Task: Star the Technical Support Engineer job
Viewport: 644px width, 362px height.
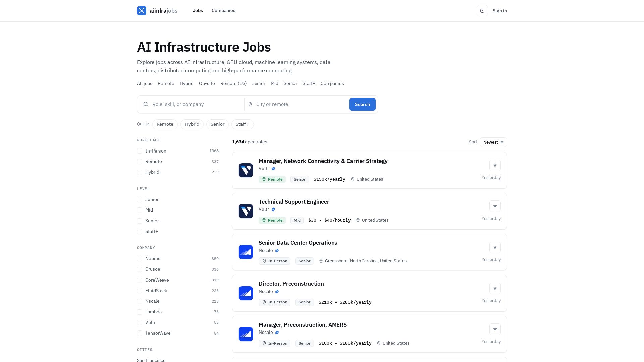Action: pyautogui.click(x=495, y=206)
